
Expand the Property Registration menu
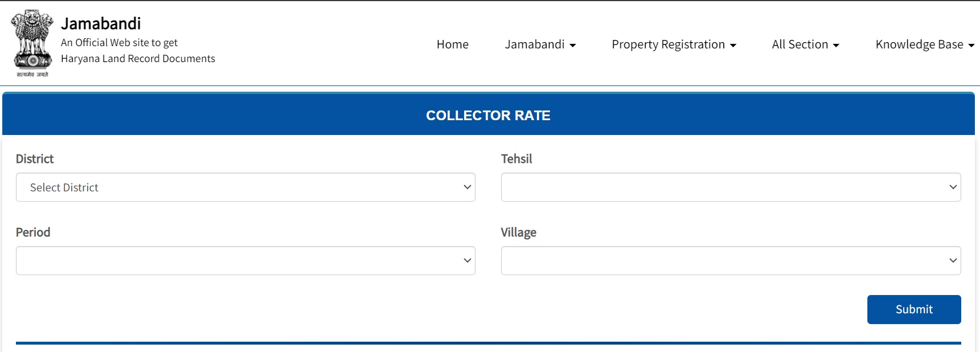click(x=673, y=44)
